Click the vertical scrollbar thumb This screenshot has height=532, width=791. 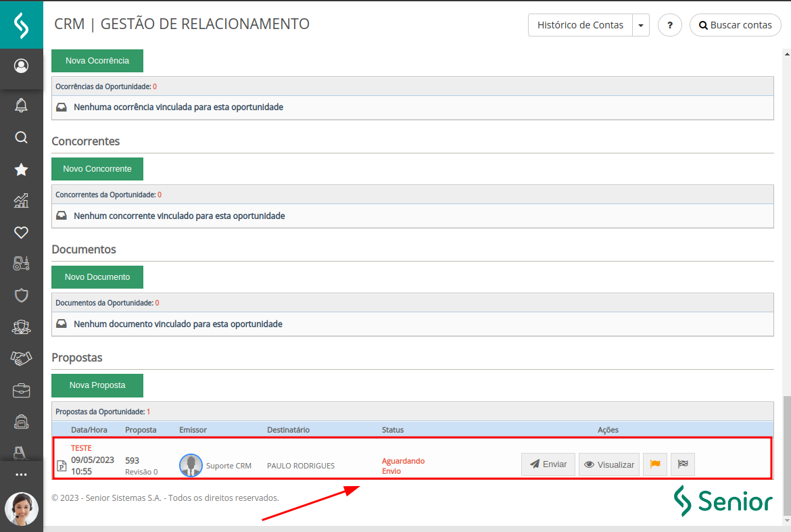coord(787,455)
